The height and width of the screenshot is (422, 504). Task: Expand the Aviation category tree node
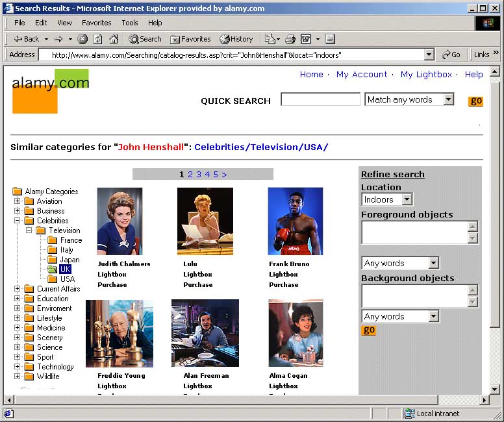(x=18, y=201)
